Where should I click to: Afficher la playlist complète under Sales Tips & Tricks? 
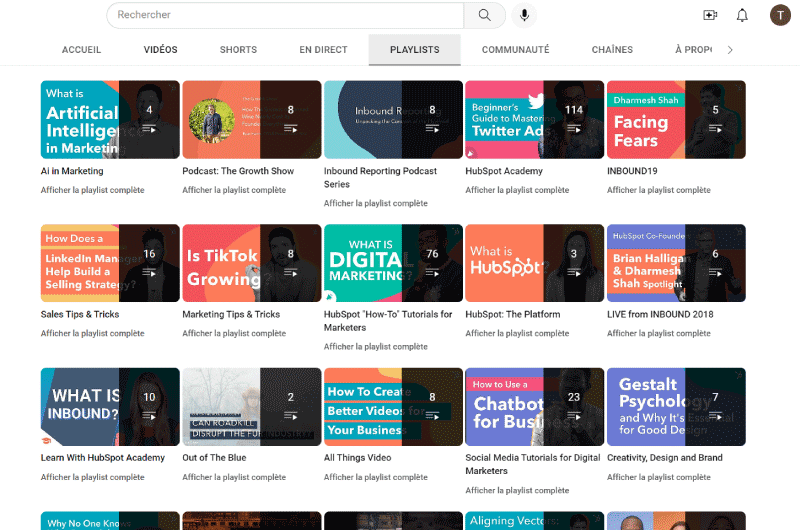pyautogui.click(x=92, y=333)
